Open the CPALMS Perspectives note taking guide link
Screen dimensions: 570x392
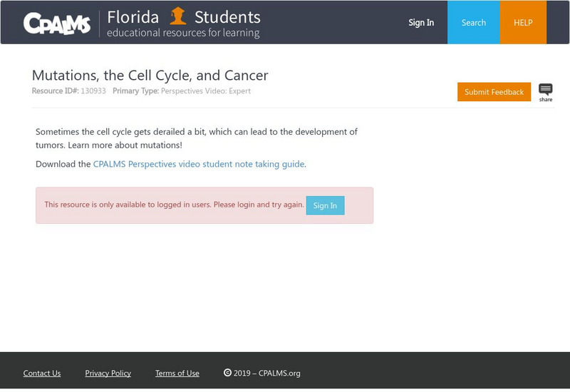pos(199,164)
